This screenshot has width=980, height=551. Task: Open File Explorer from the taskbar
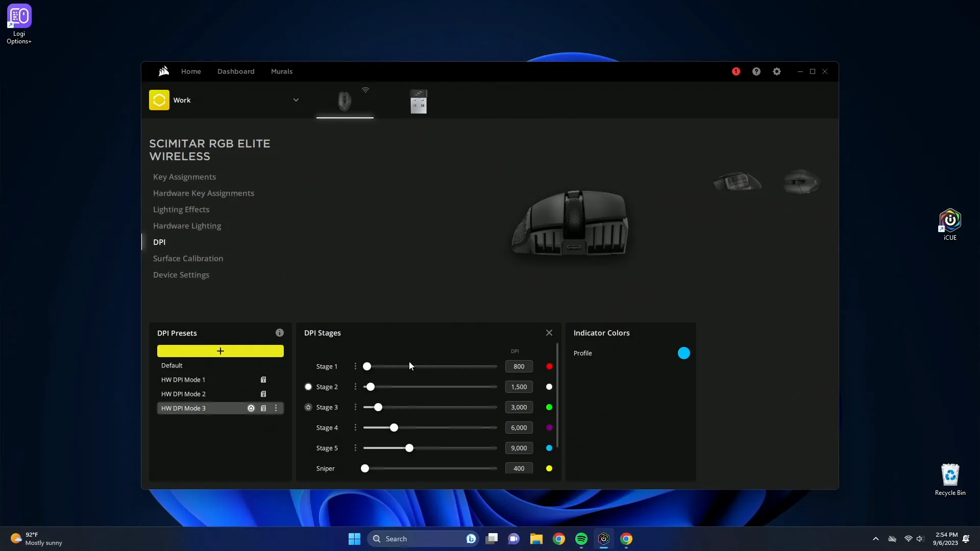pyautogui.click(x=536, y=539)
